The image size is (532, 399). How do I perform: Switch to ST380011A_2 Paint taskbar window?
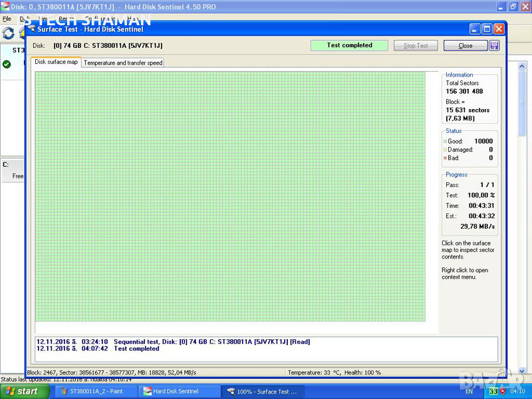point(95,392)
